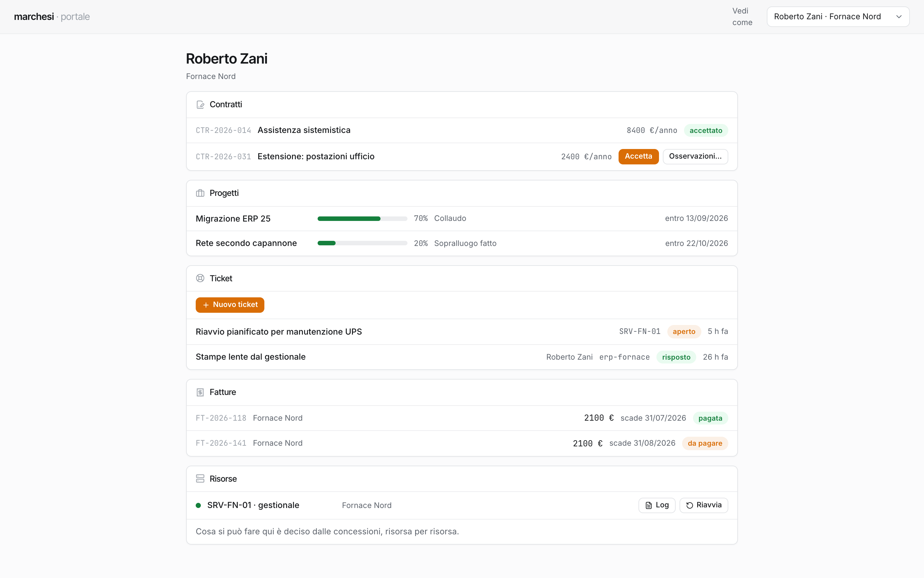924x578 pixels.
Task: Click the Migrazione ERP 25 progress bar
Action: point(362,219)
